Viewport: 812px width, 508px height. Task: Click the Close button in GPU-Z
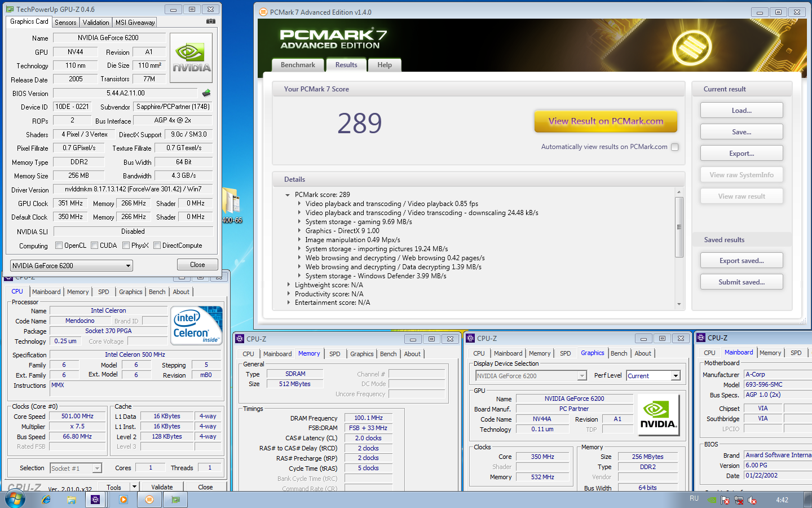[197, 265]
